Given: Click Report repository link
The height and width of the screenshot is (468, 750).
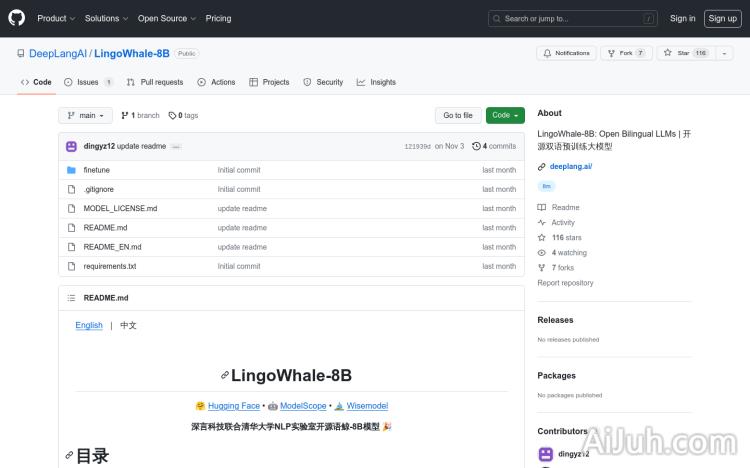Looking at the screenshot, I should [565, 283].
